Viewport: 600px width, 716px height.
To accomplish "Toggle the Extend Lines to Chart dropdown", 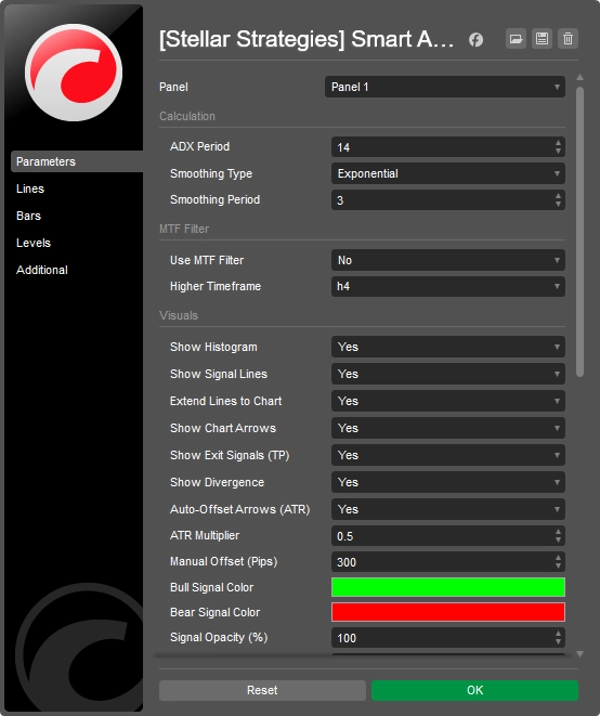I will [448, 401].
